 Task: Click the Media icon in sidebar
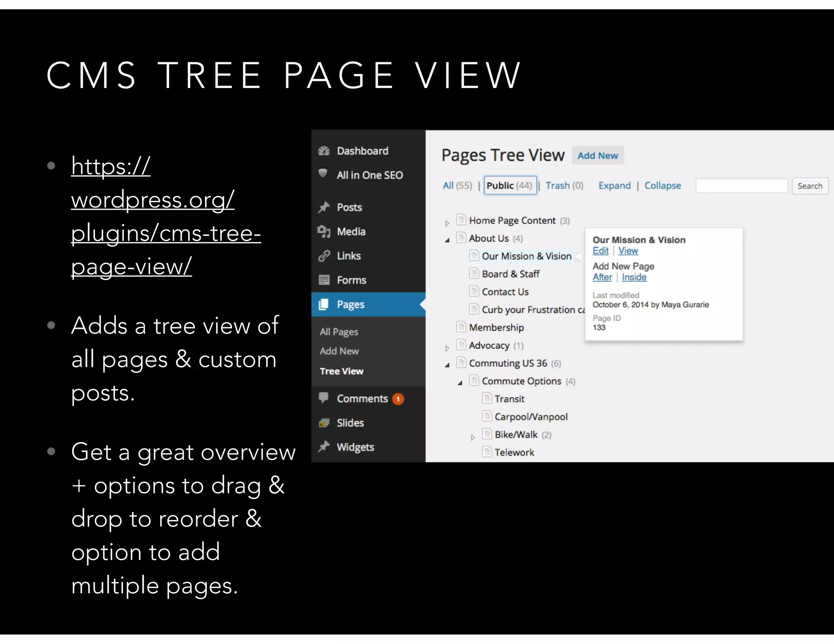324,232
